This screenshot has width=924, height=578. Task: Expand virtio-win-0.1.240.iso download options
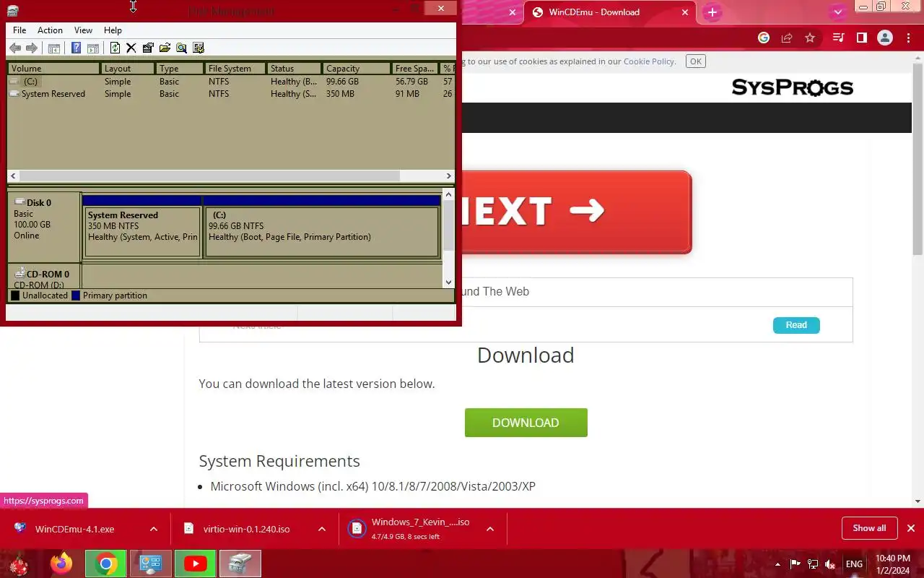322,529
